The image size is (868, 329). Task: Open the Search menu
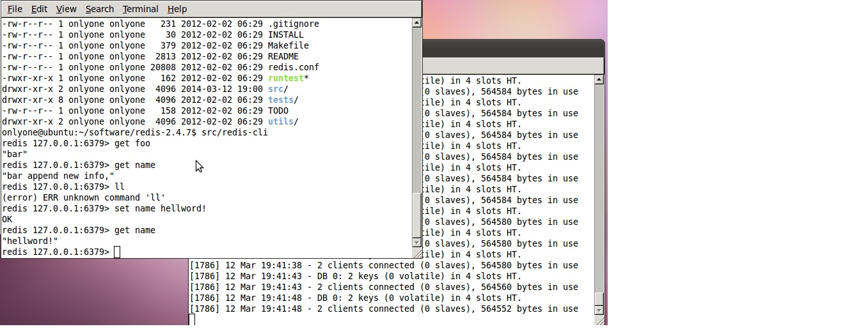tap(99, 9)
